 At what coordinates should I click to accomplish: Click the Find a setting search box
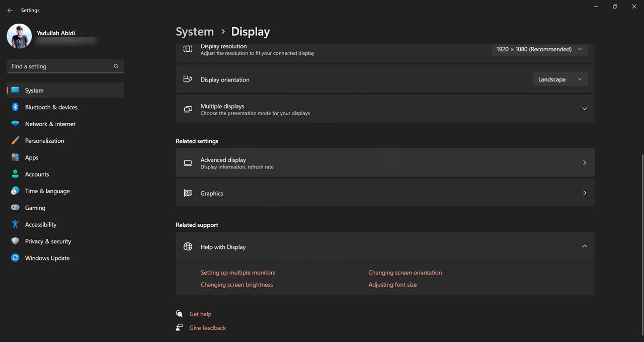64,66
